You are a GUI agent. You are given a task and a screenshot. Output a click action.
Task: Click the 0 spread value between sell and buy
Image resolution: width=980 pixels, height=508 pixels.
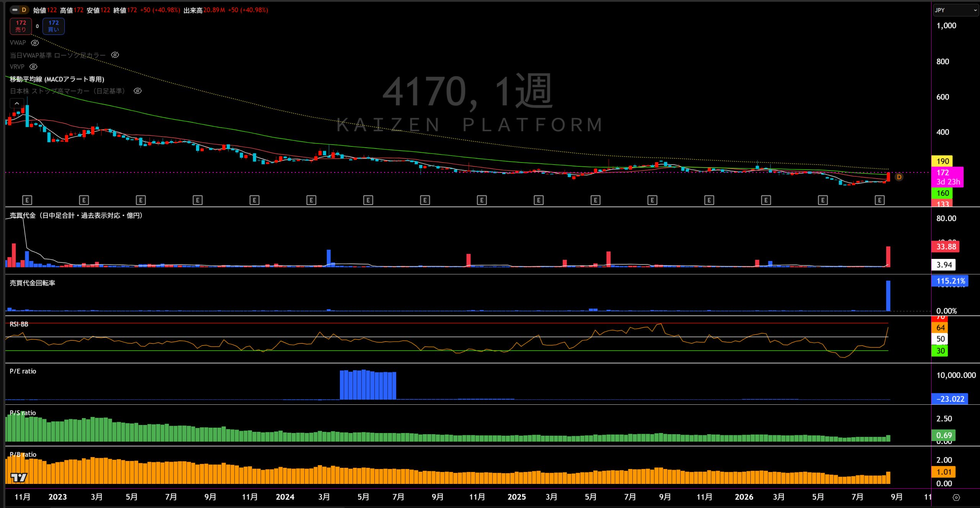point(37,26)
